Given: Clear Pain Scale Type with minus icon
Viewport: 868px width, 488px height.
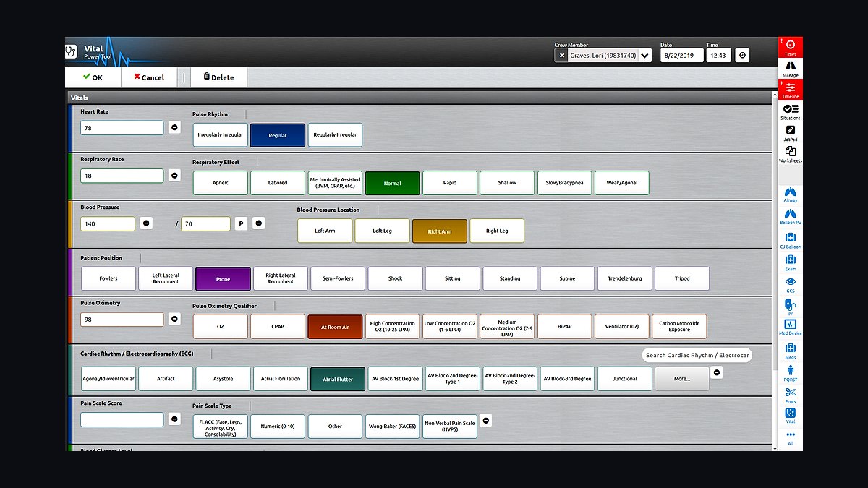Looking at the screenshot, I should [486, 419].
